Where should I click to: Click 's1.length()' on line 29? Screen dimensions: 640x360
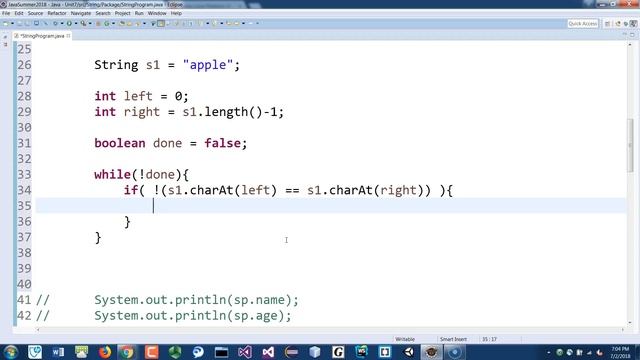pos(222,112)
